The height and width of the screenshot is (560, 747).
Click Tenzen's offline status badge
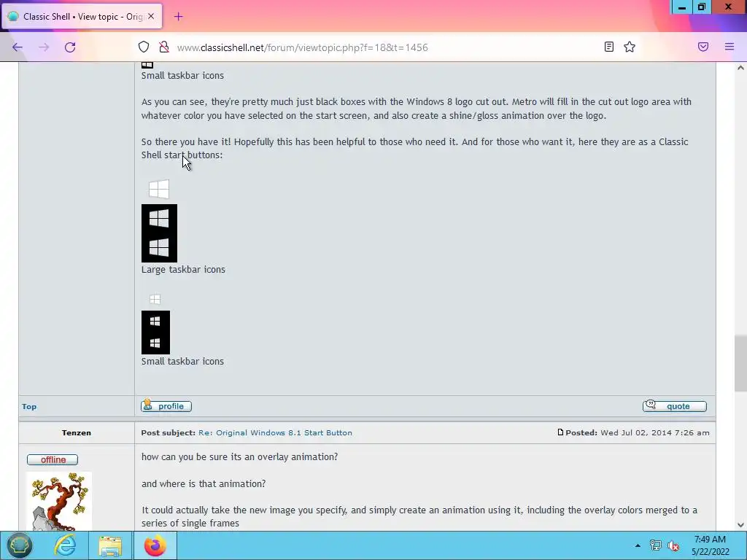coord(53,459)
